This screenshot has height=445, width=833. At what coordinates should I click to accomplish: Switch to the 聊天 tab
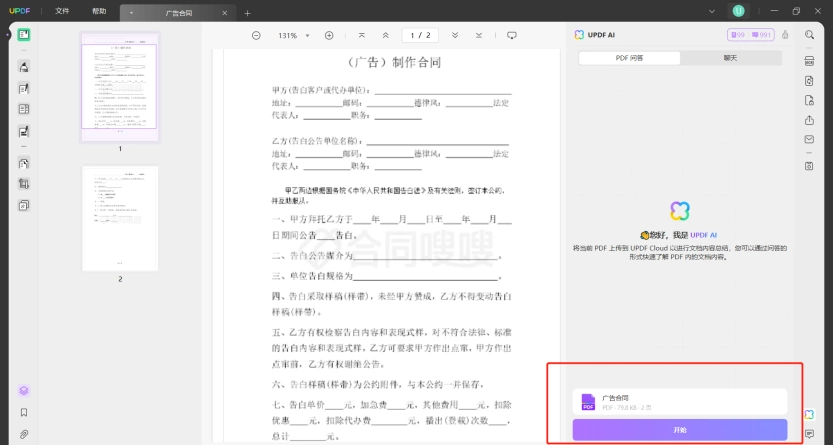pyautogui.click(x=730, y=58)
